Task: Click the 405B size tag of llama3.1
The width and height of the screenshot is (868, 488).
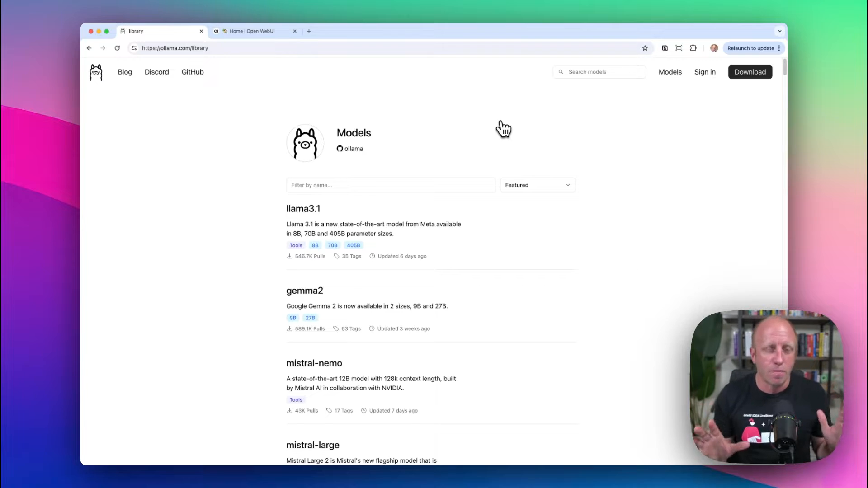Action: click(353, 245)
